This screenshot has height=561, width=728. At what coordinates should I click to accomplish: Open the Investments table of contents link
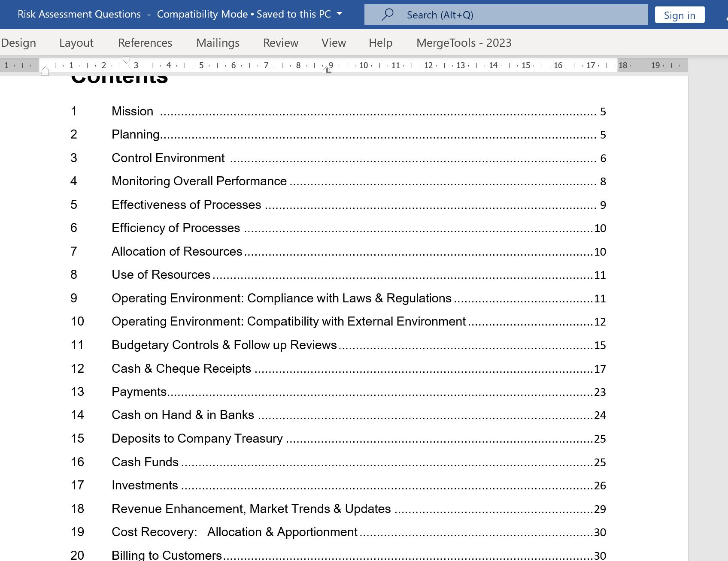(x=145, y=485)
